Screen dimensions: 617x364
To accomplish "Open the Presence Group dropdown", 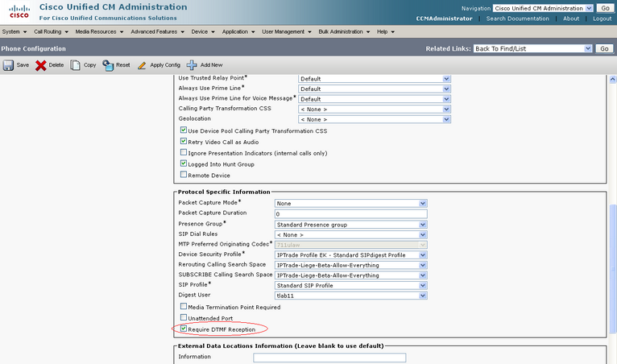I will [x=351, y=225].
